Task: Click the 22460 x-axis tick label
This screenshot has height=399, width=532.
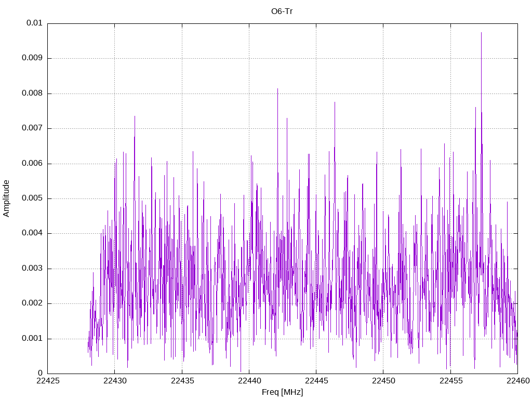Action: pos(518,381)
